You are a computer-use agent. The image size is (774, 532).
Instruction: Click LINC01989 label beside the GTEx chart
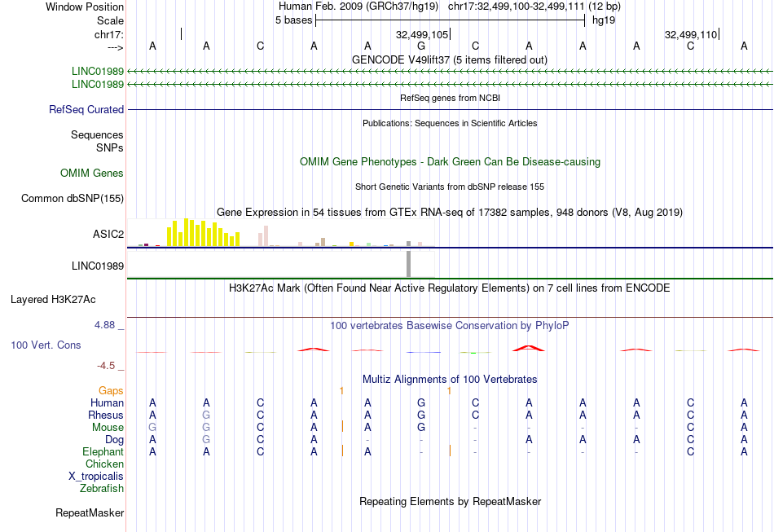[x=98, y=266]
